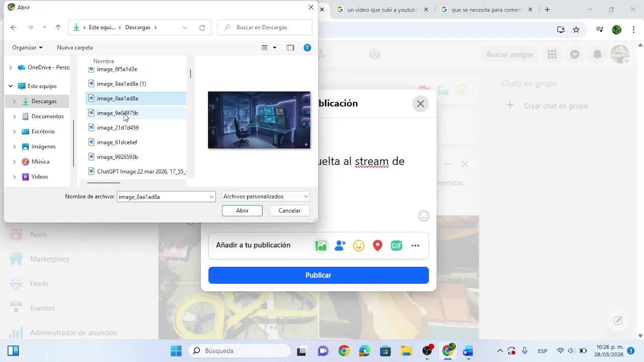The image size is (644, 362).
Task: Expand the Escritorio tree node
Action: (x=14, y=131)
